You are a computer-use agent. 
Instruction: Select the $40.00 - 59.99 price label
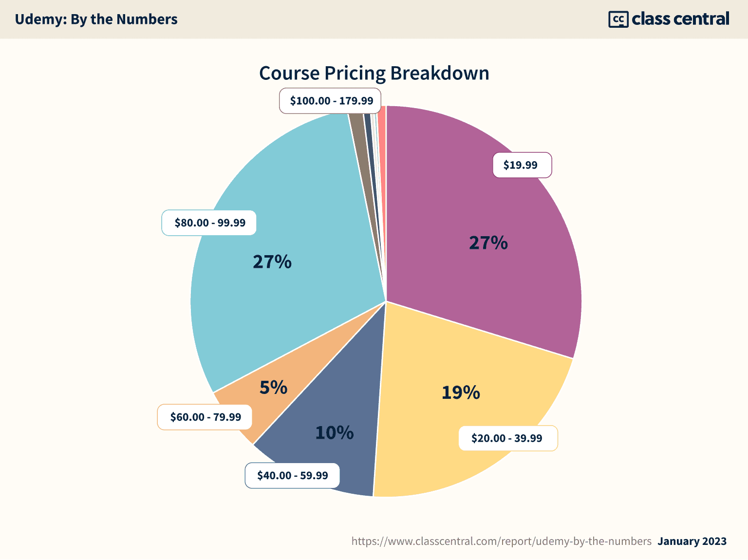tap(292, 475)
